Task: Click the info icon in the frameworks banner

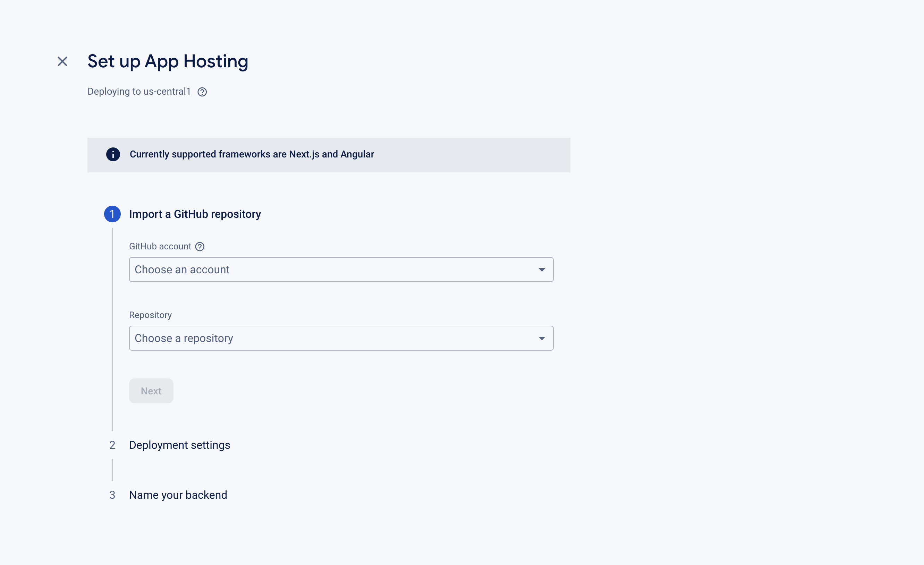Action: [x=113, y=154]
